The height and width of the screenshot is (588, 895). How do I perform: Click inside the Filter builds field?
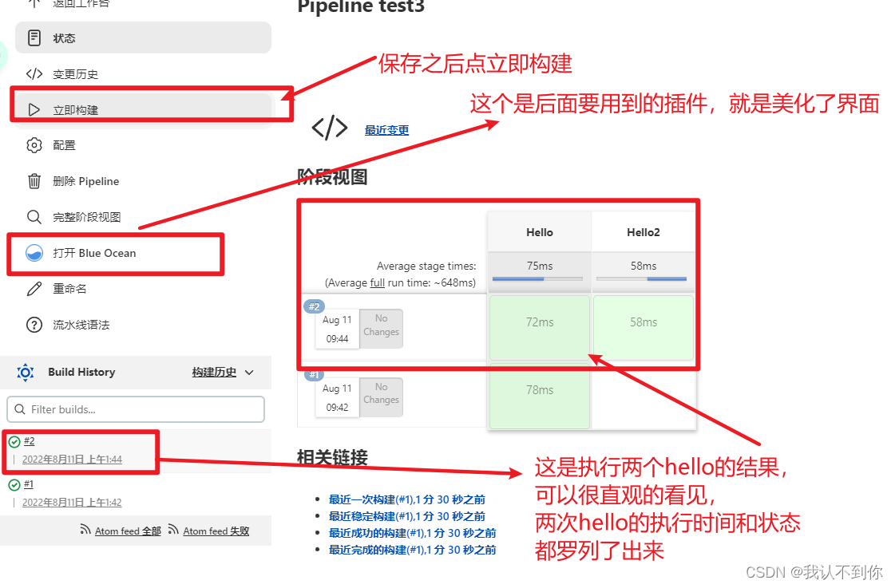(136, 408)
